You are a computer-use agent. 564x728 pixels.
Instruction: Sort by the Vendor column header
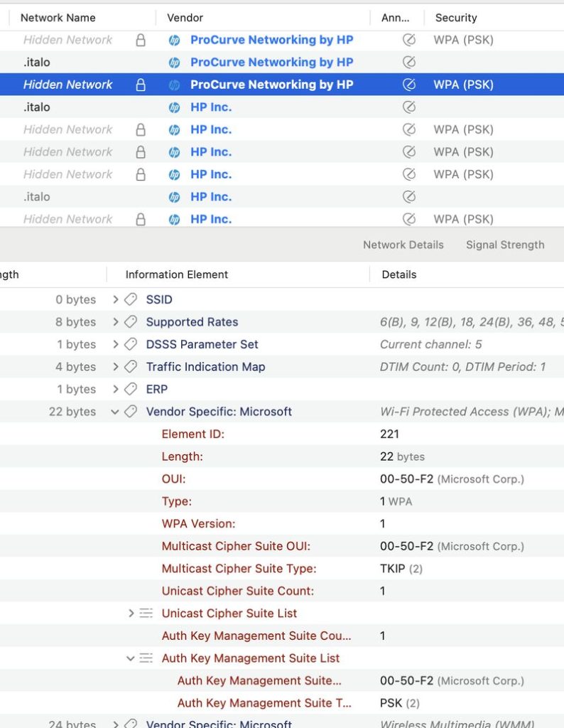[x=185, y=18]
